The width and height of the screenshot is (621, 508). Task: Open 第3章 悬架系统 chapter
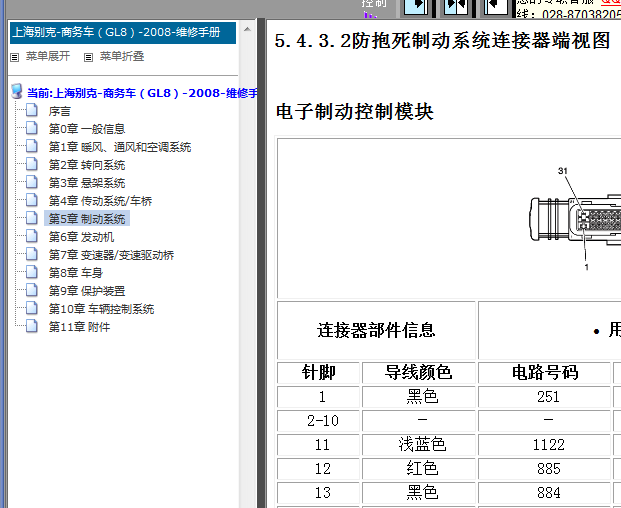(87, 183)
